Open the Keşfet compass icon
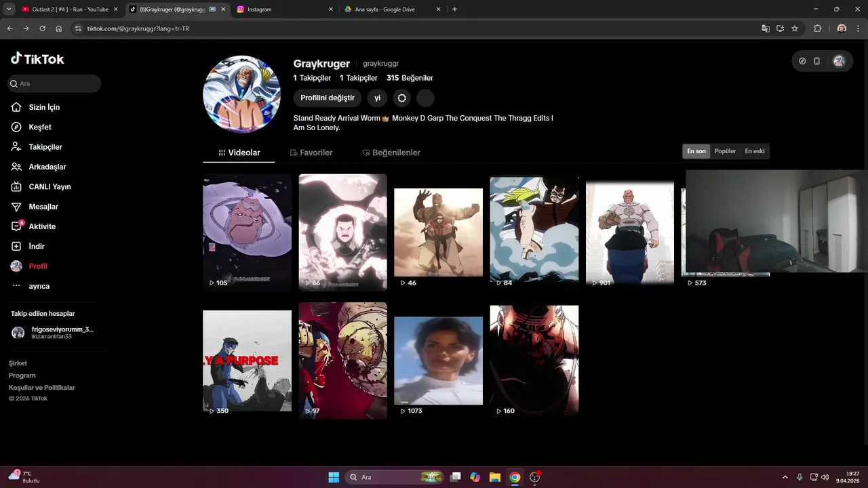This screenshot has height=488, width=868. pos(16,127)
